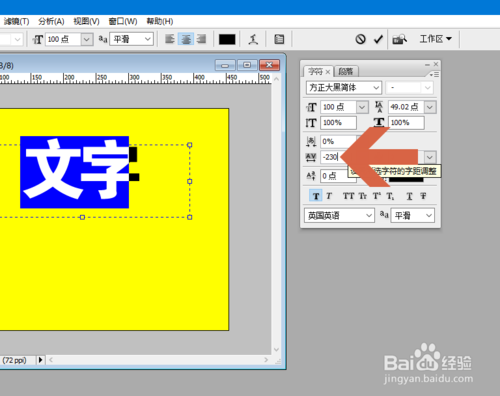The width and height of the screenshot is (500, 396).
Task: Open the character panel flyout menu icon
Action: 434,75
